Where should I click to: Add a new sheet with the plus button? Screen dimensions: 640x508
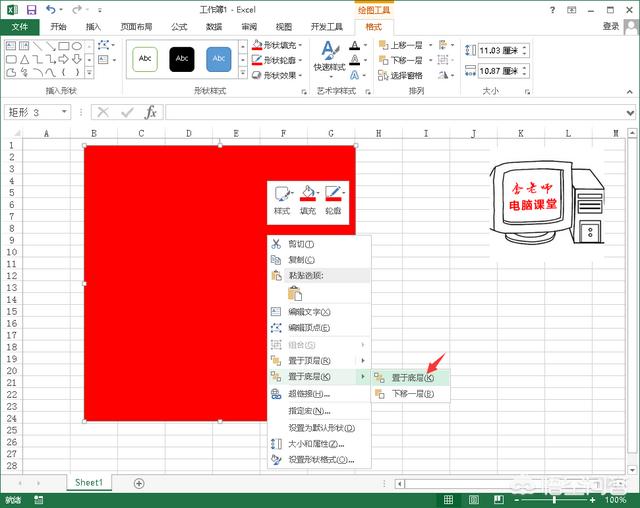(139, 483)
